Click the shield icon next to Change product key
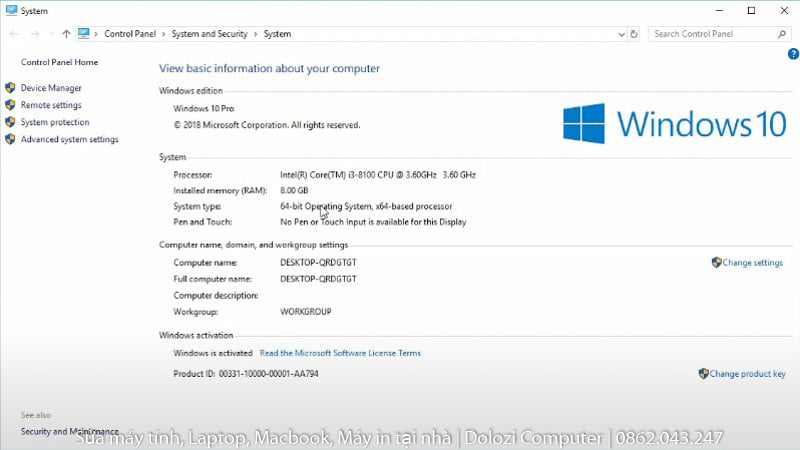 click(x=703, y=374)
